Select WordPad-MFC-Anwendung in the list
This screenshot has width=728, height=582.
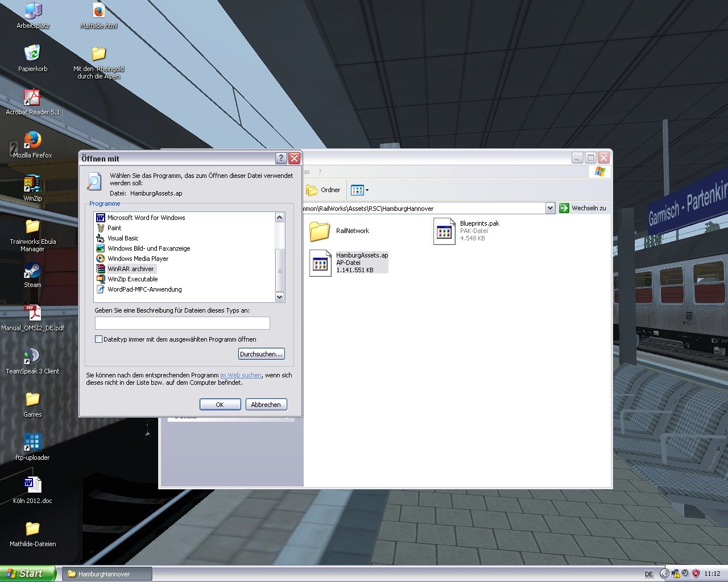point(139,289)
